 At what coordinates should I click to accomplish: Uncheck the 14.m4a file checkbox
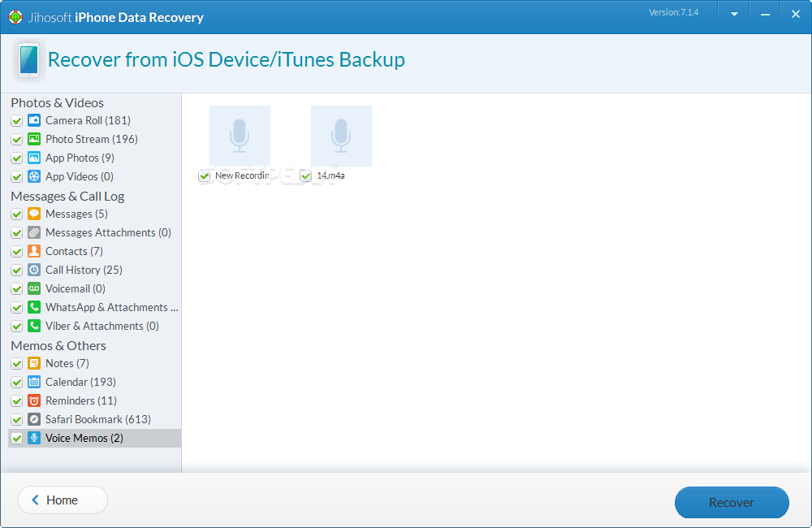point(305,175)
